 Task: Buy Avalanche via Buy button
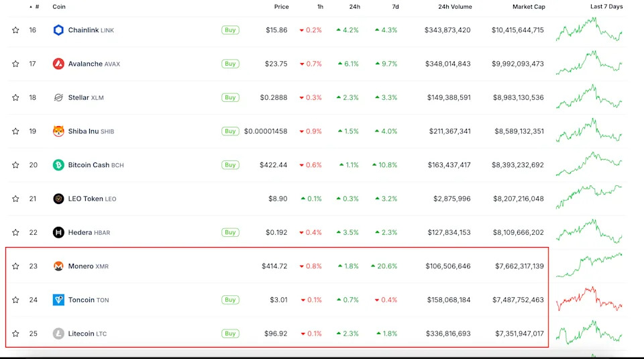[x=230, y=64]
